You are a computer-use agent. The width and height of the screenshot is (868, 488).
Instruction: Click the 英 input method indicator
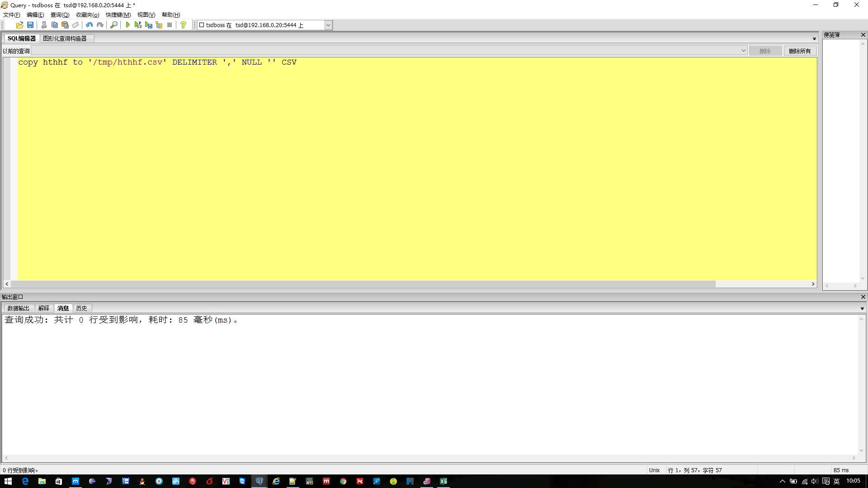[837, 481]
